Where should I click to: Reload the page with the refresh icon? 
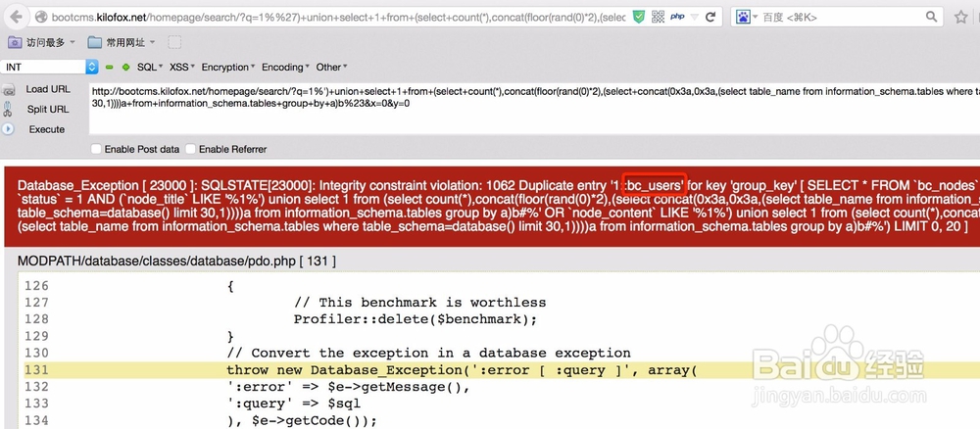[x=710, y=18]
